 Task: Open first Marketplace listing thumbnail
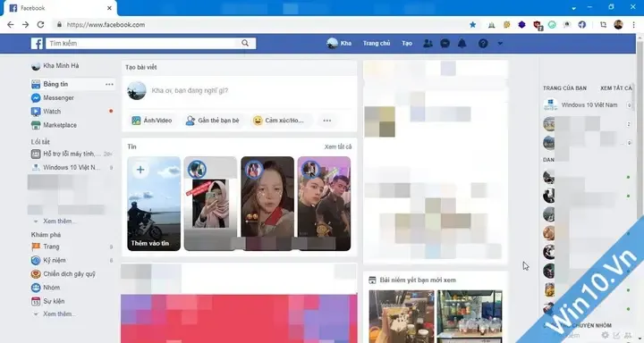[402, 316]
